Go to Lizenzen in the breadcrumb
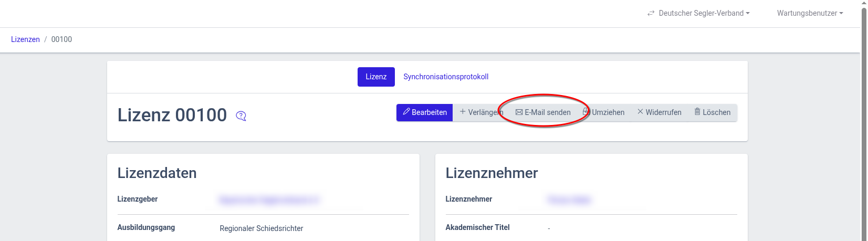The width and height of the screenshot is (868, 241). (25, 39)
